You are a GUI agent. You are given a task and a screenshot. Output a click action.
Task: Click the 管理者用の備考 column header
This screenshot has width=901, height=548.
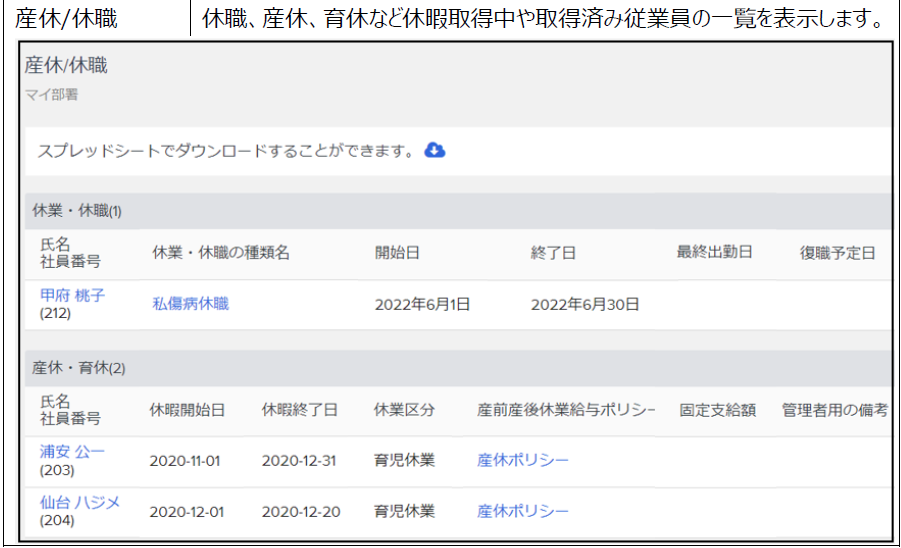click(x=834, y=410)
